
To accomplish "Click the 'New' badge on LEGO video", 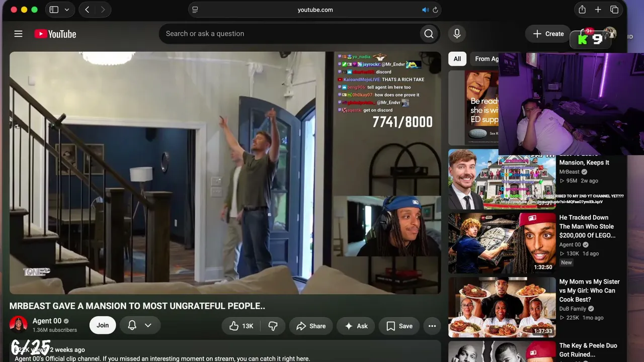I will click(x=567, y=262).
